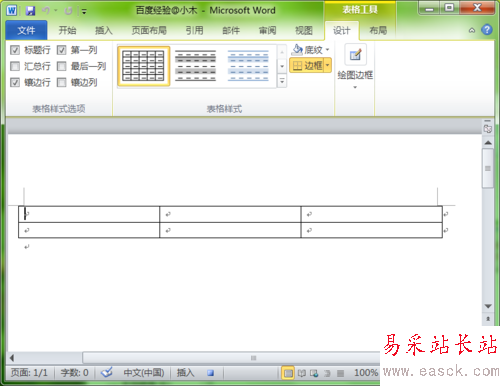Open the 边框 borders dropdown arrow
This screenshot has width=500, height=386.
click(x=328, y=66)
